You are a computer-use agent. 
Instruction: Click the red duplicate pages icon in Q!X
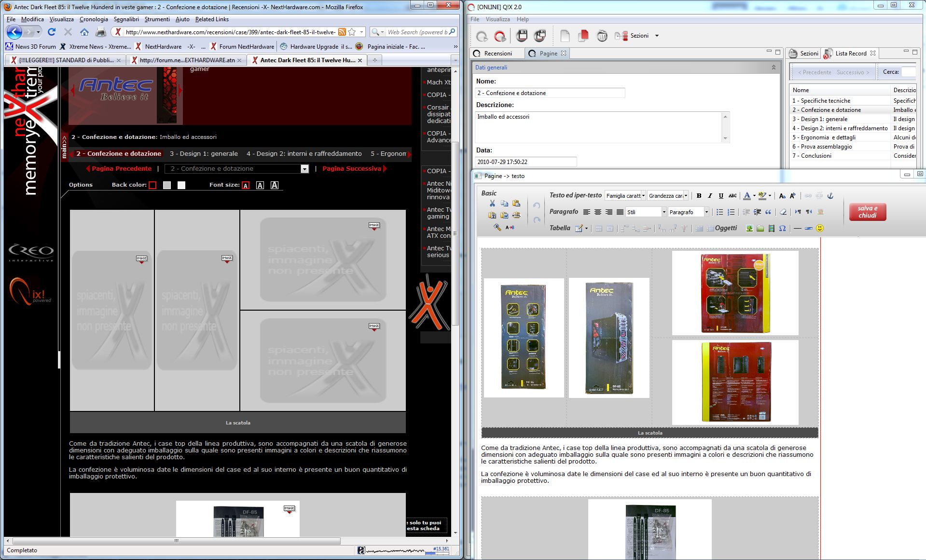click(583, 35)
